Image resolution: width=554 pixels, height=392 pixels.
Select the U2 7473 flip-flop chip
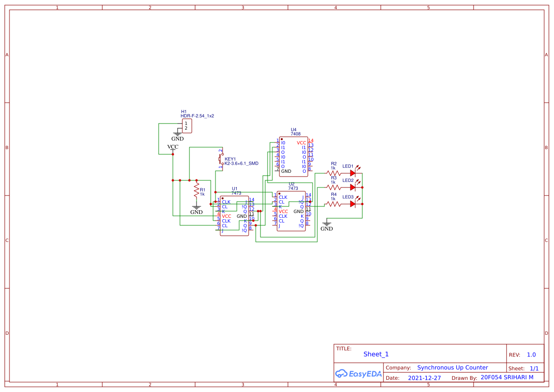coord(291,211)
